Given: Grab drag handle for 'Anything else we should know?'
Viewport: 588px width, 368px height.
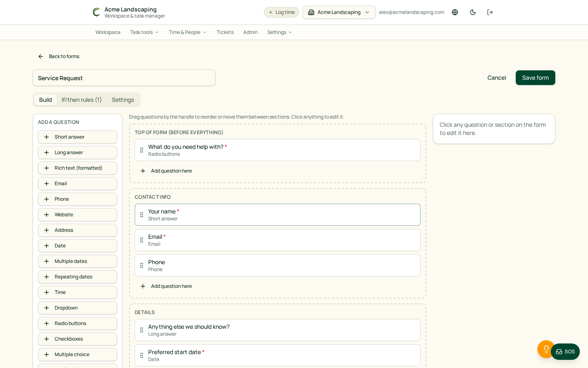Looking at the screenshot, I should tap(142, 330).
